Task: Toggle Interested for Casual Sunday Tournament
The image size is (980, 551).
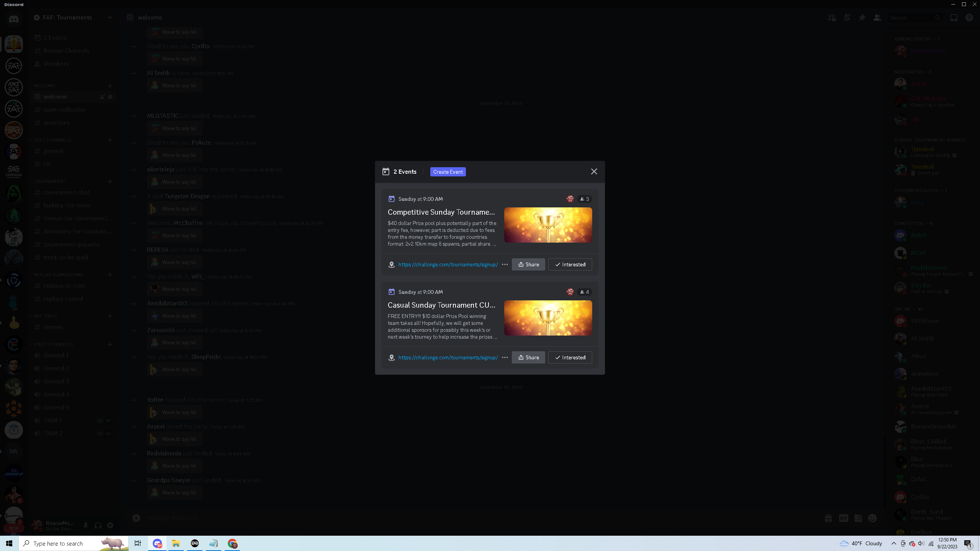Action: [x=570, y=357]
